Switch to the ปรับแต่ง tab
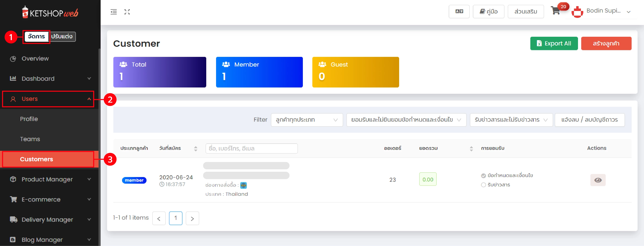 click(62, 37)
